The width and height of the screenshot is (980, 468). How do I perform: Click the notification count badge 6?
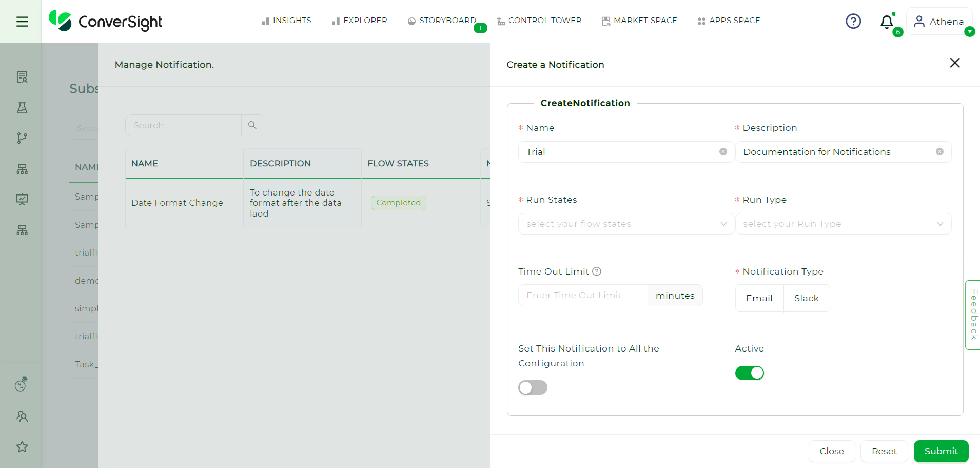(897, 32)
